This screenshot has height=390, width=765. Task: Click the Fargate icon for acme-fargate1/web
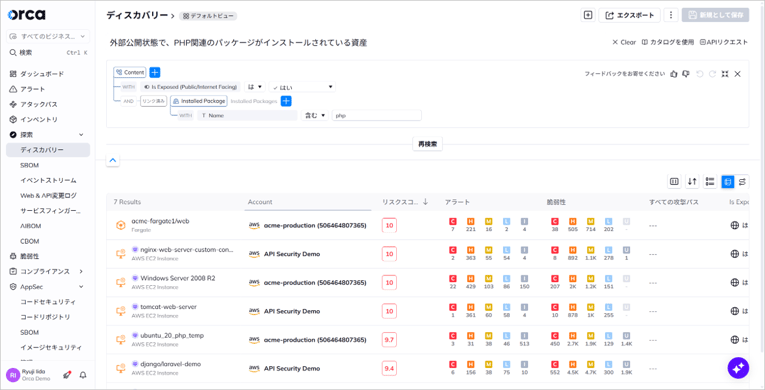(x=120, y=225)
